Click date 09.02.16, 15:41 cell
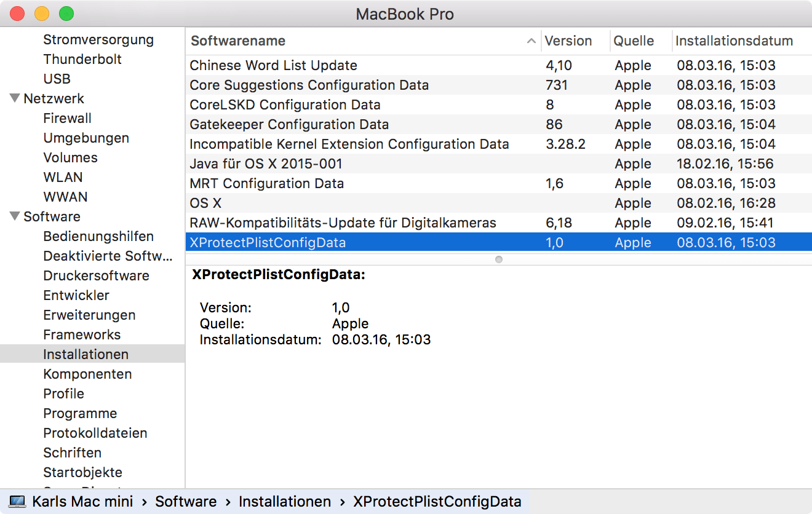Screen dimensions: 812x514 [x=725, y=223]
